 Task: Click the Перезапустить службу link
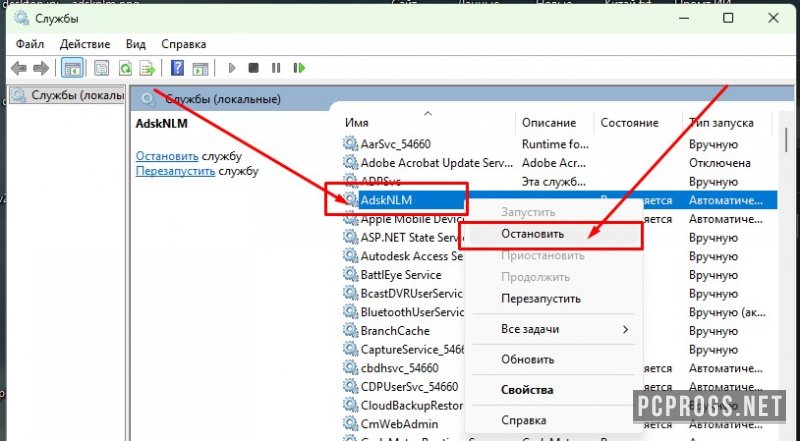[175, 171]
